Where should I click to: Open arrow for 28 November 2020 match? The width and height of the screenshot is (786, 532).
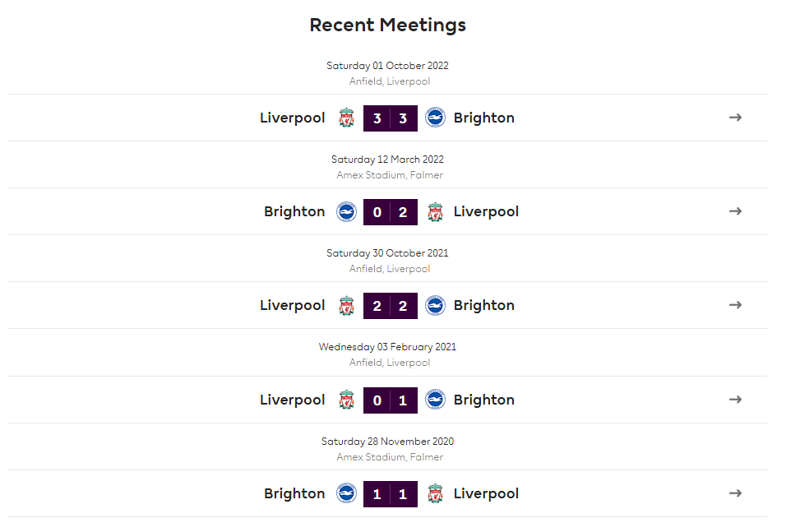pos(735,493)
